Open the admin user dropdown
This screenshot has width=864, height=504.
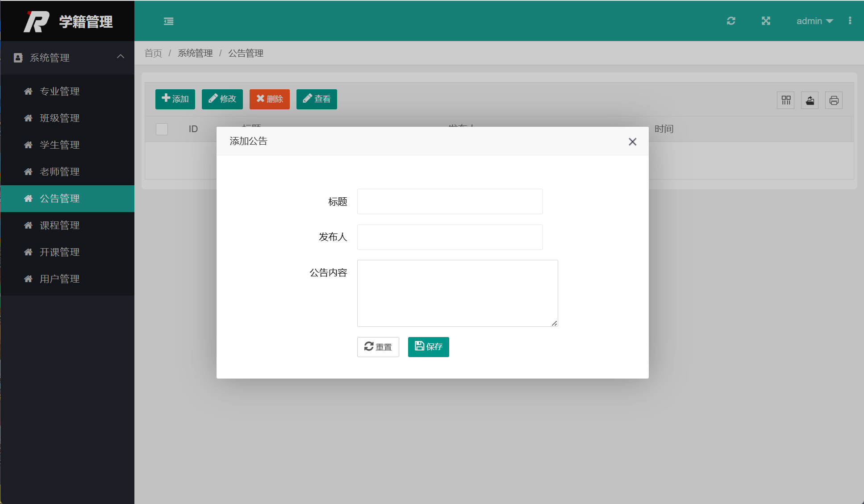[x=814, y=21]
